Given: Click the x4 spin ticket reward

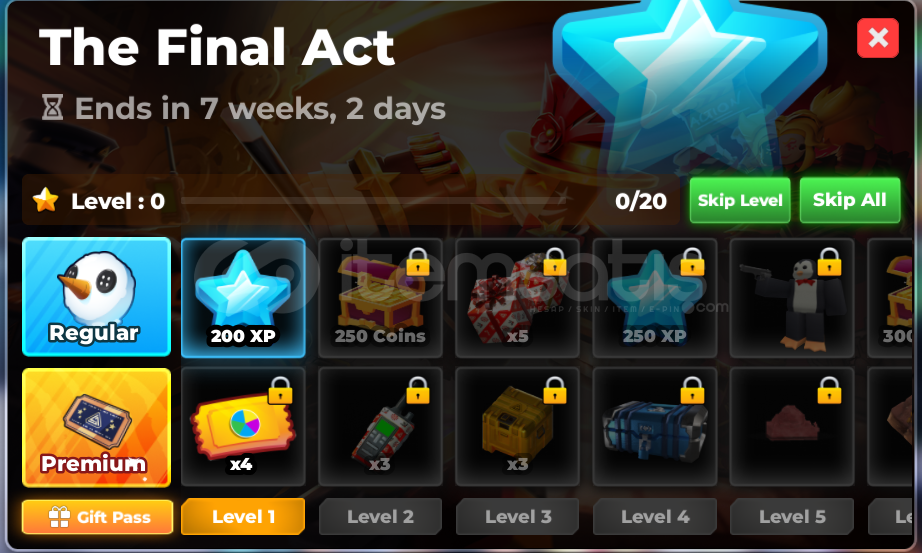Looking at the screenshot, I should click(x=243, y=427).
